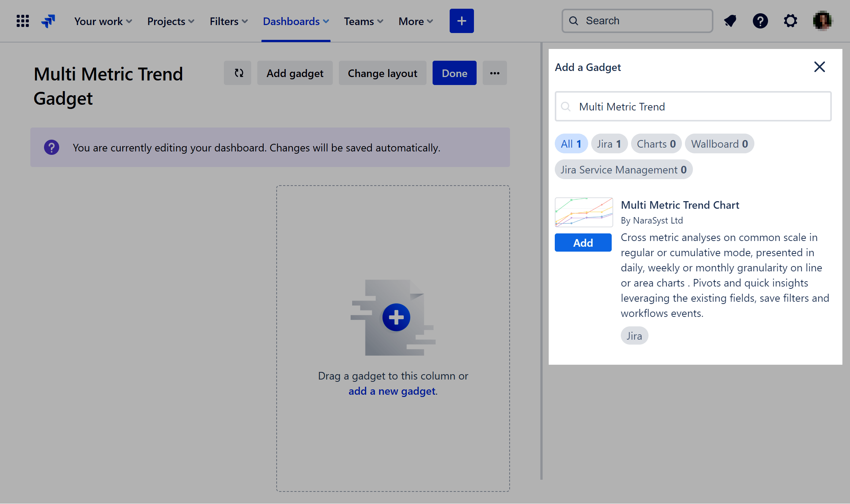
Task: Open the Dashboards menu
Action: (x=296, y=21)
